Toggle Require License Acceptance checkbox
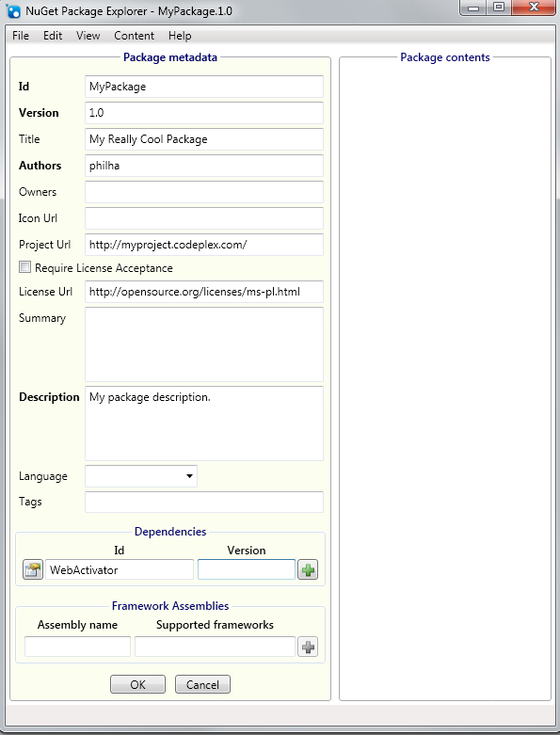The height and width of the screenshot is (735, 560). [x=24, y=267]
